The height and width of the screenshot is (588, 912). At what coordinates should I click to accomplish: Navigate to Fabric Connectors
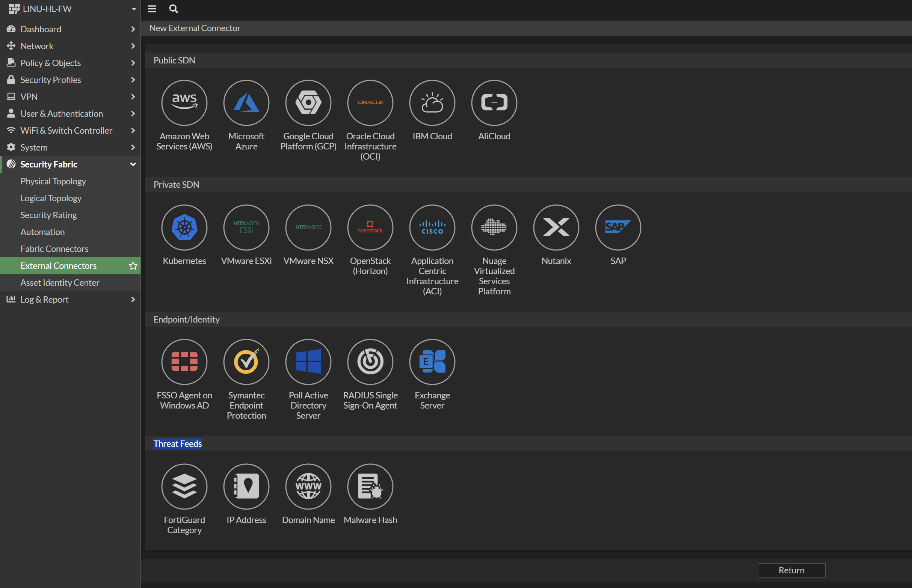(x=70, y=249)
